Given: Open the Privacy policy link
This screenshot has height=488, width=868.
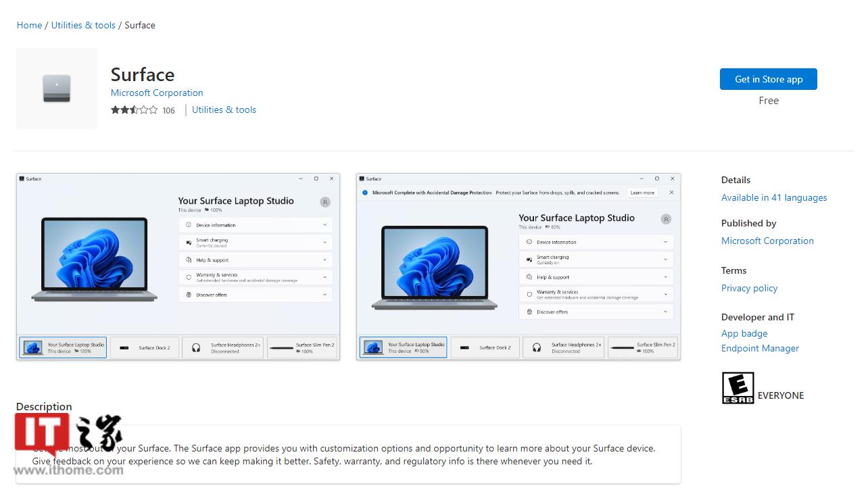Looking at the screenshot, I should 749,288.
